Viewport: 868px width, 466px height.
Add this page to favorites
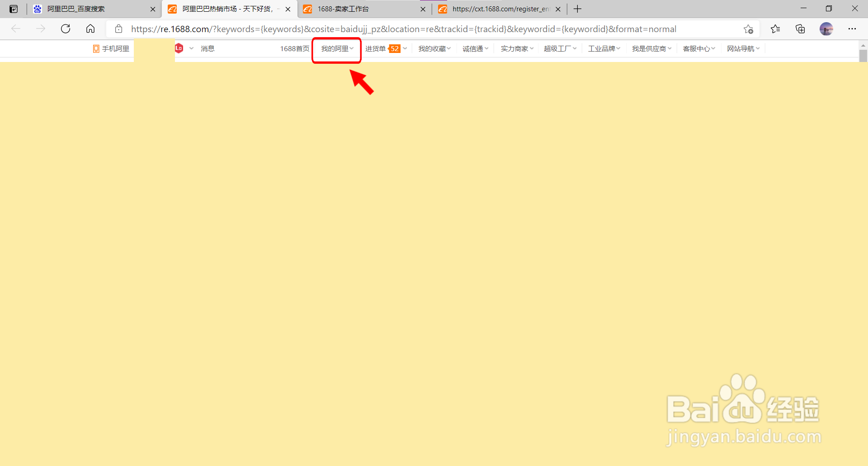point(748,29)
